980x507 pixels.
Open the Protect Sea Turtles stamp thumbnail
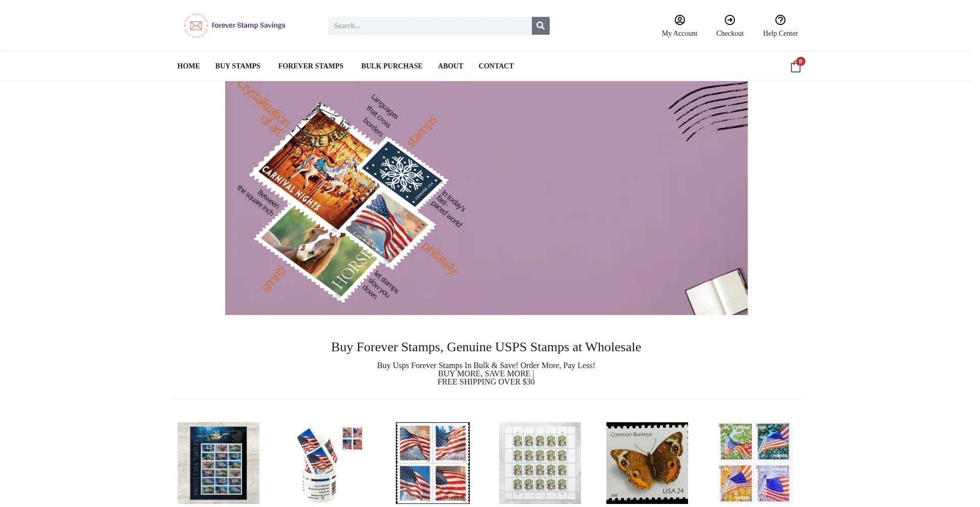pyautogui.click(x=218, y=463)
